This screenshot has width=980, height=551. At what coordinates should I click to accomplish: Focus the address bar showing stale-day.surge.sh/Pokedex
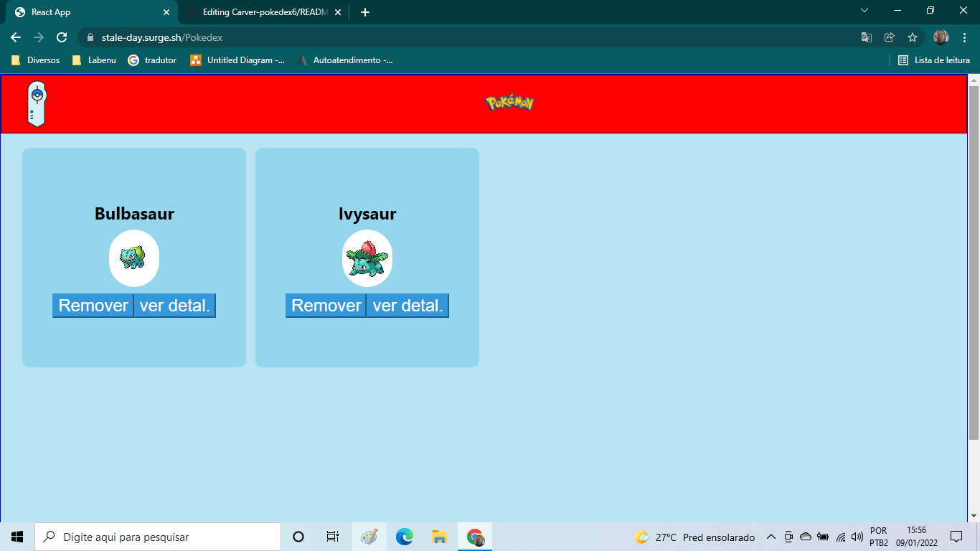pos(466,37)
